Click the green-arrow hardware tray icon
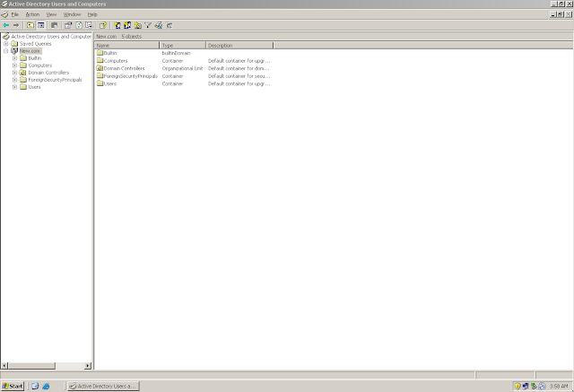Screen dimensions: 574x392 click(534, 386)
